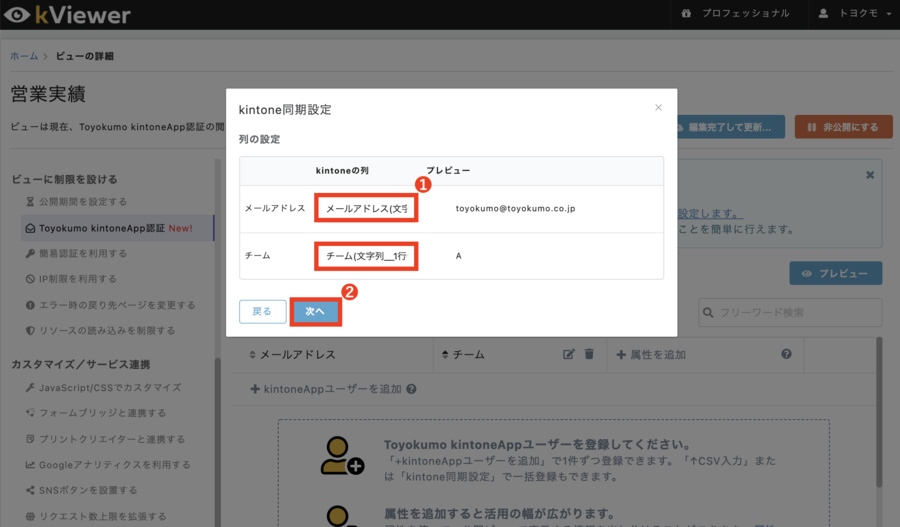Click the 次へ button
900x527 pixels.
[x=315, y=311]
